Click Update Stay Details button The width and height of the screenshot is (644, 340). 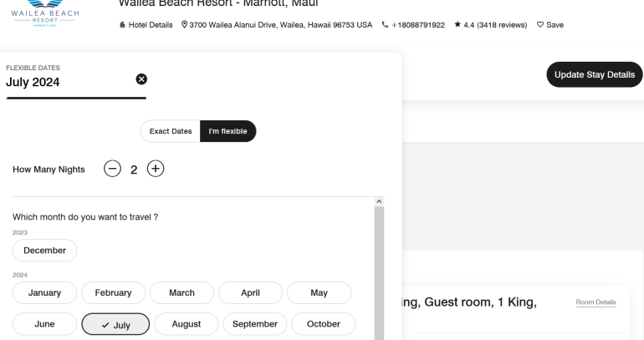594,74
